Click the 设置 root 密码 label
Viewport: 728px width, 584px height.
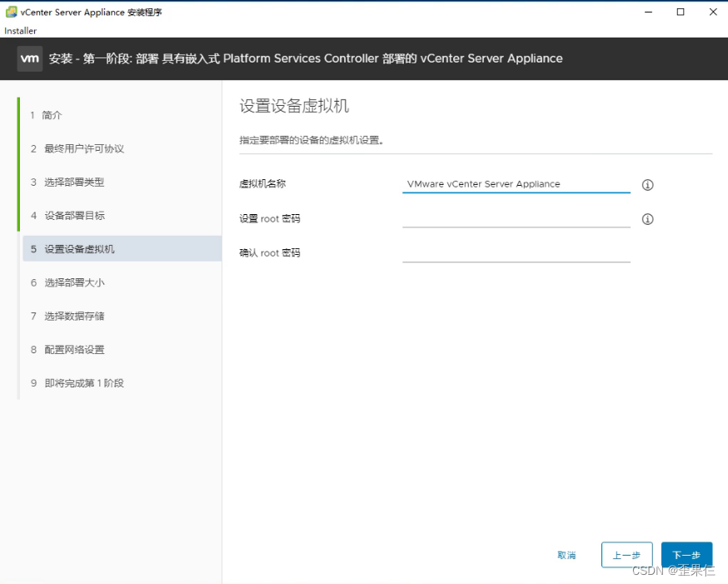tap(270, 218)
